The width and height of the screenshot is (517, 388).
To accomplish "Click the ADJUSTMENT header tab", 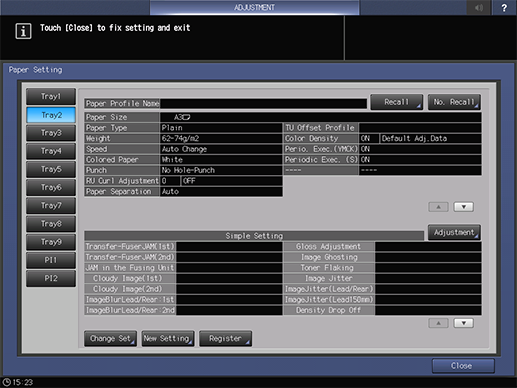I will 254,7.
